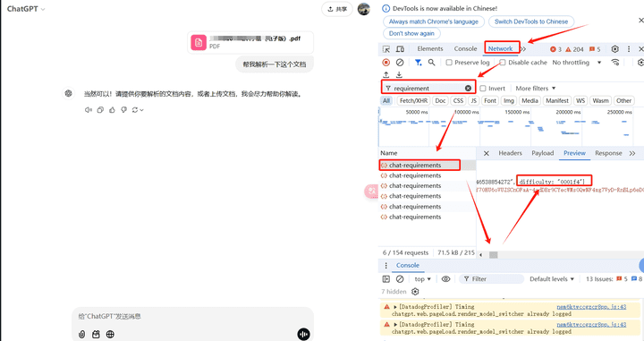Click Don't show again button
Screen dimensions: 644x341
[411, 33]
